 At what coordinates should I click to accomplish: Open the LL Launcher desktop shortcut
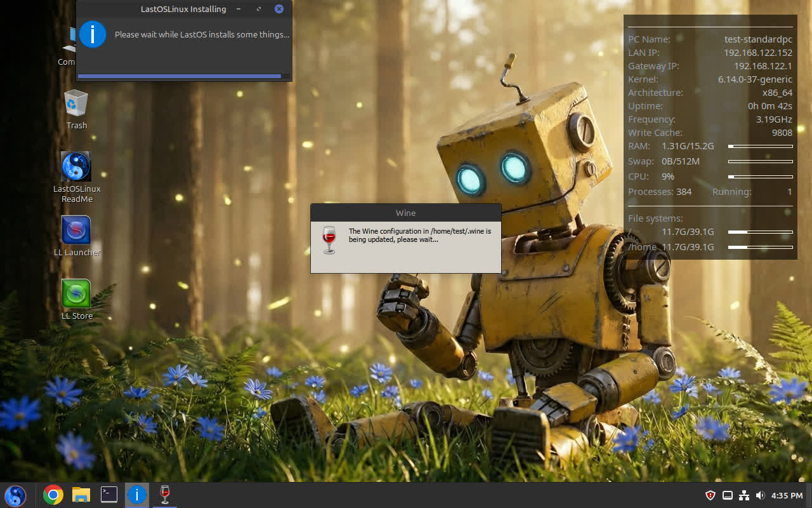(x=76, y=231)
